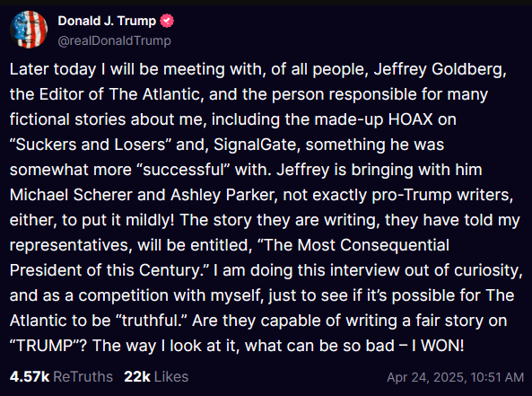The height and width of the screenshot is (396, 532).
Task: Click the quoted all-caps word TRUMP
Action: tap(46, 346)
